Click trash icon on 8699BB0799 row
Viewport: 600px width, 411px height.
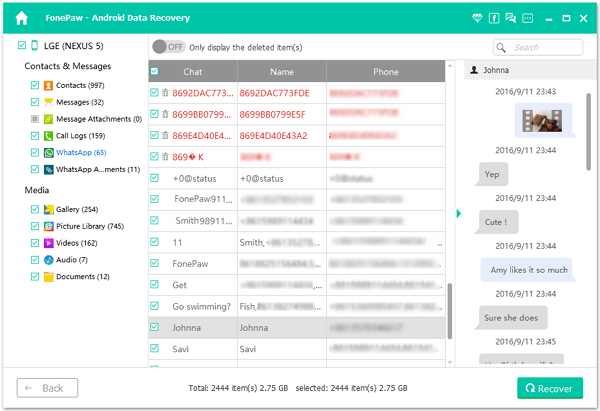(x=165, y=114)
